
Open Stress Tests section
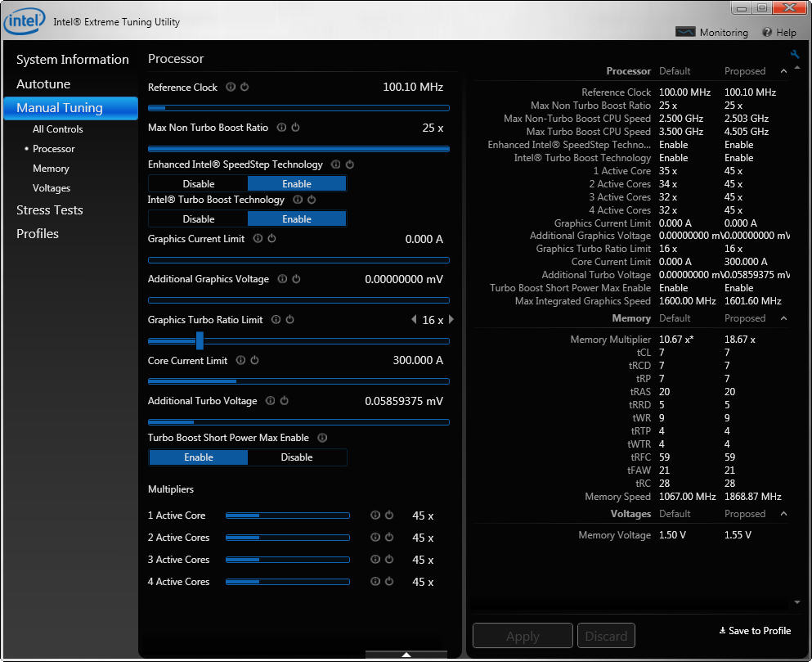50,210
